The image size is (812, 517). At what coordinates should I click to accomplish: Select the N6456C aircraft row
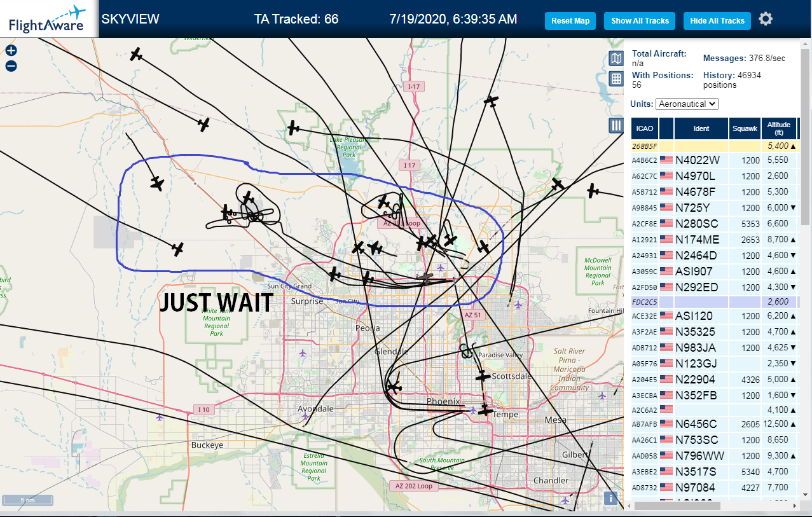click(x=714, y=424)
